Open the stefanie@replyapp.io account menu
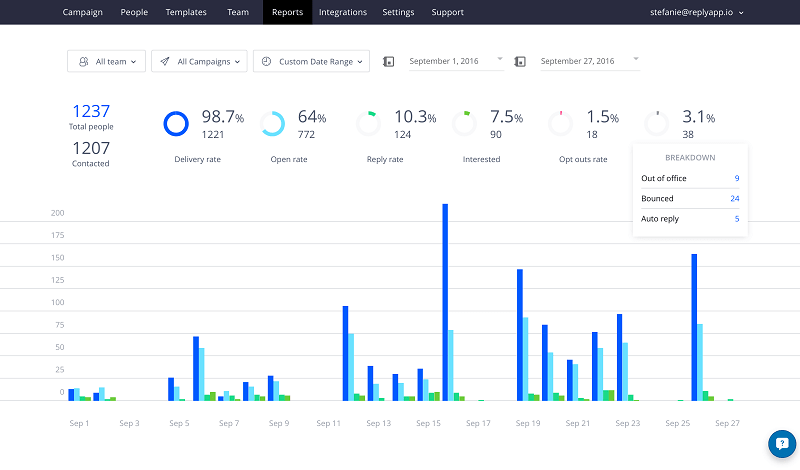800x470 pixels. click(696, 12)
